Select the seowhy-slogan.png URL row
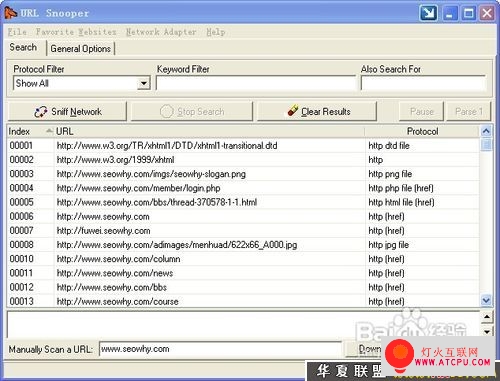The width and height of the screenshot is (500, 381). point(243,174)
